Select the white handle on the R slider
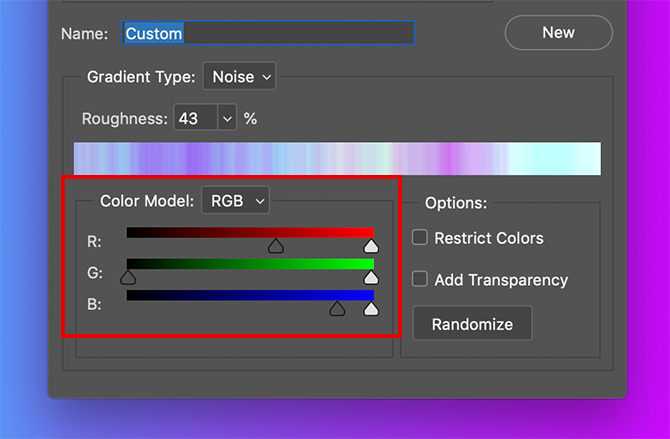The height and width of the screenshot is (439, 670). click(371, 245)
